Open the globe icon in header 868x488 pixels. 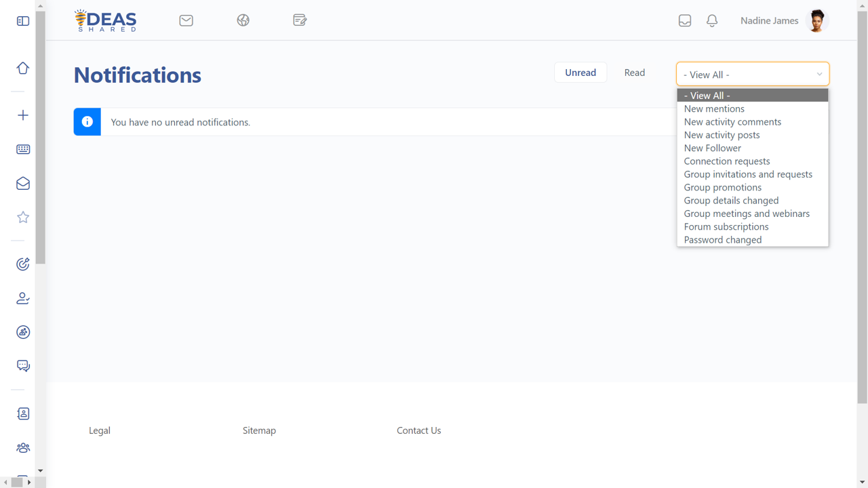243,20
